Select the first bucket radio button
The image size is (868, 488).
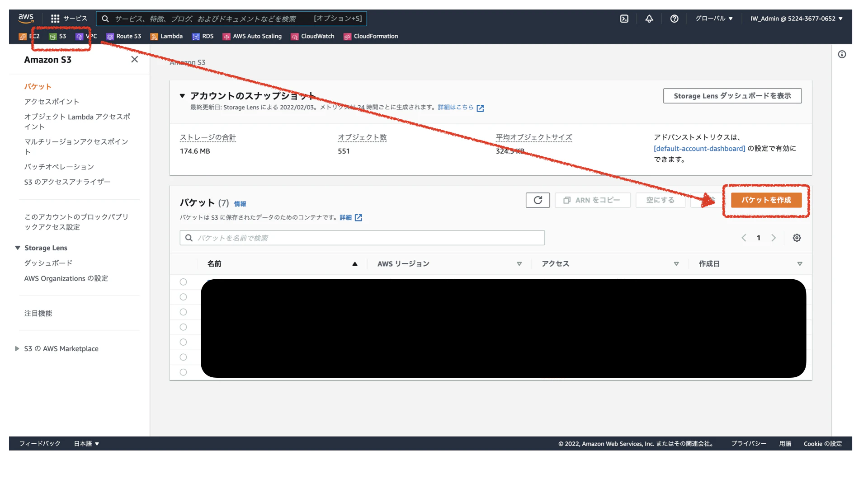[183, 282]
